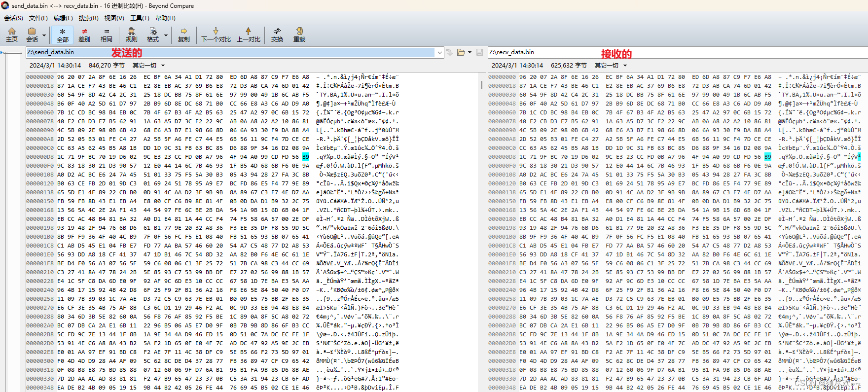Click the 复制 copy arrow icon
Image resolution: width=868 pixels, height=392 pixels.
pyautogui.click(x=184, y=35)
